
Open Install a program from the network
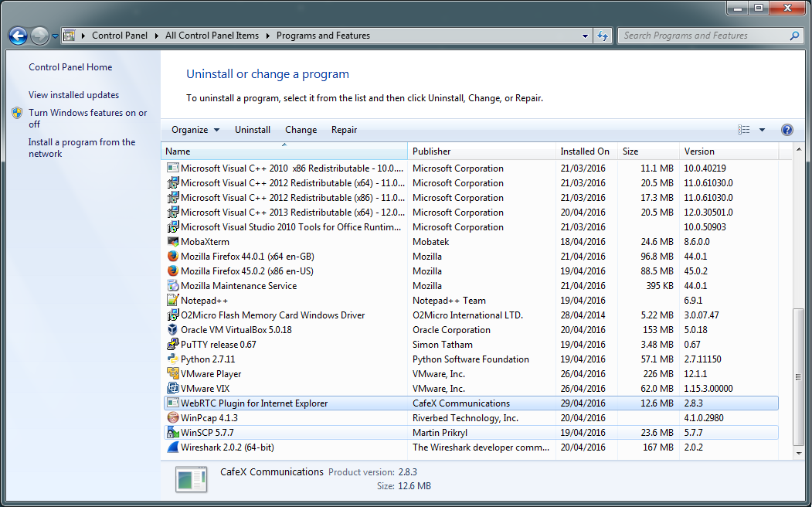tap(82, 148)
